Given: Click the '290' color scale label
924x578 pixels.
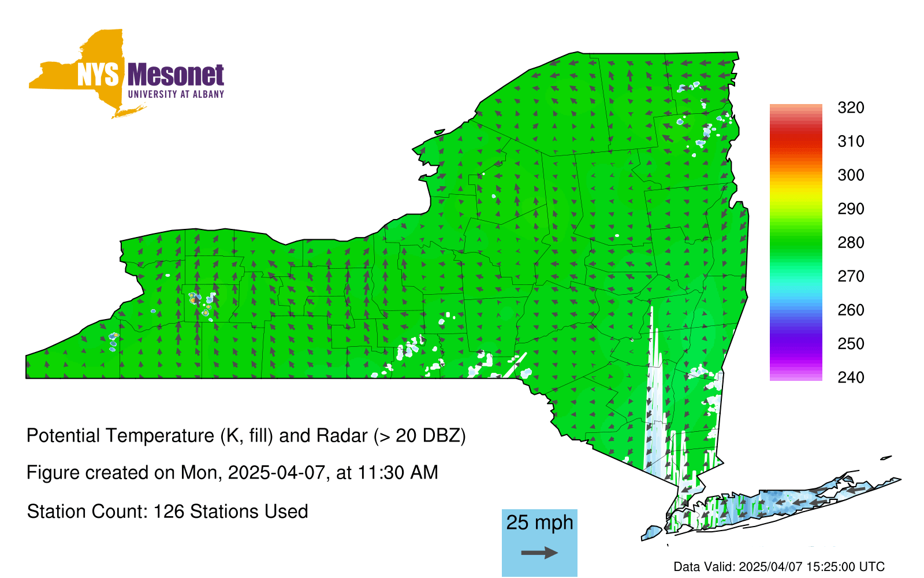Looking at the screenshot, I should tap(851, 209).
